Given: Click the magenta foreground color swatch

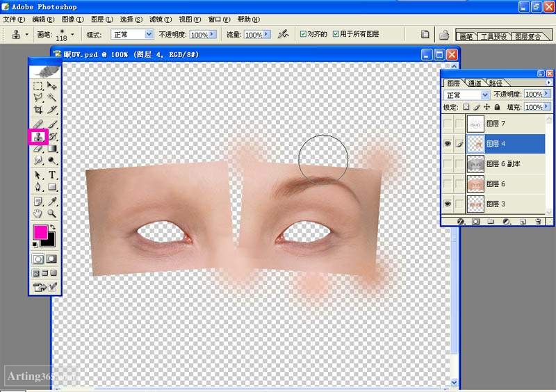Looking at the screenshot, I should tap(40, 232).
